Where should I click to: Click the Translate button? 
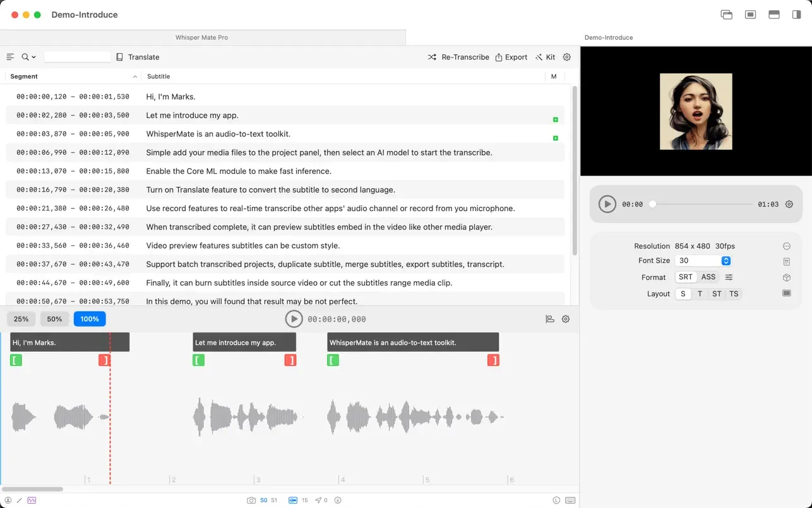pos(138,57)
